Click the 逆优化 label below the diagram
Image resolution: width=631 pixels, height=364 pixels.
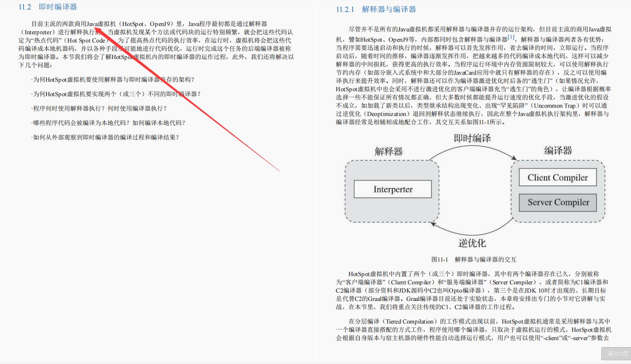tap(472, 243)
